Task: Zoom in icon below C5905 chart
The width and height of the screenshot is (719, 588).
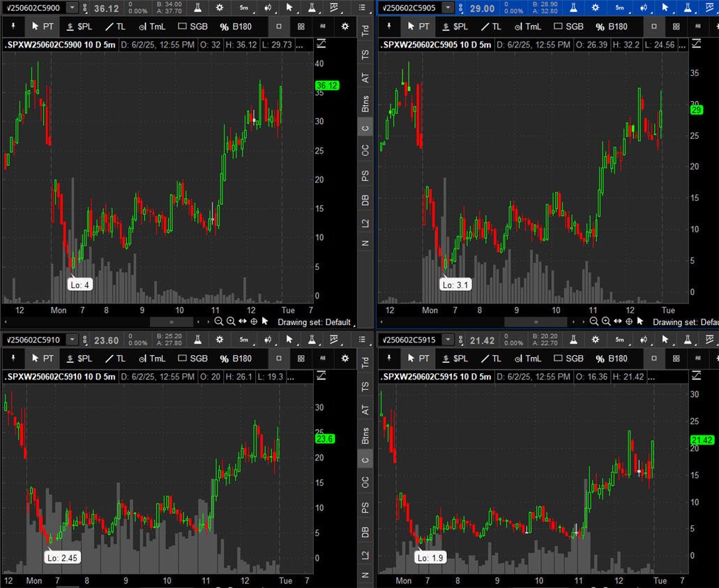Action: (x=606, y=322)
